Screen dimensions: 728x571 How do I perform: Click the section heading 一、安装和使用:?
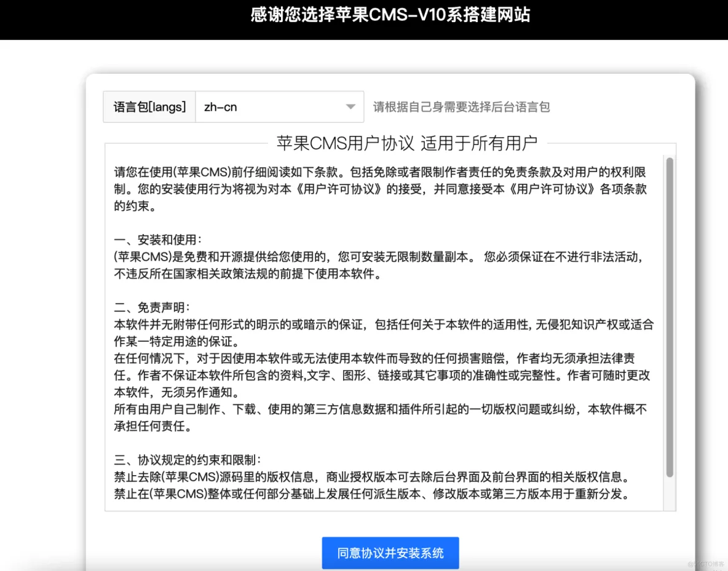pos(158,240)
